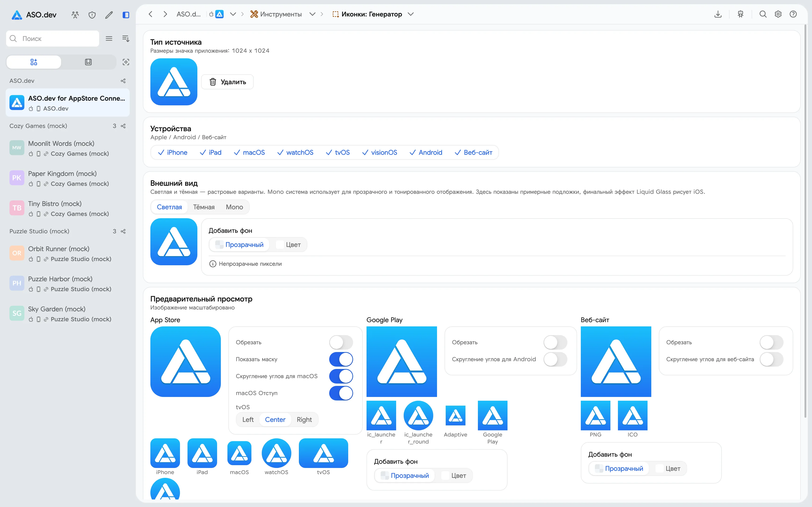Switch to the Тёмная appearance tab

[x=204, y=207]
